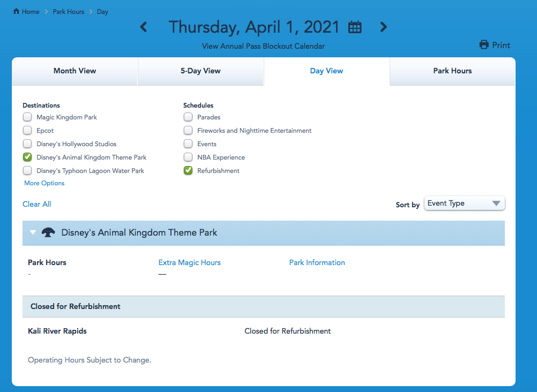Open the calendar date picker icon
Image resolution: width=537 pixels, height=392 pixels.
click(355, 27)
